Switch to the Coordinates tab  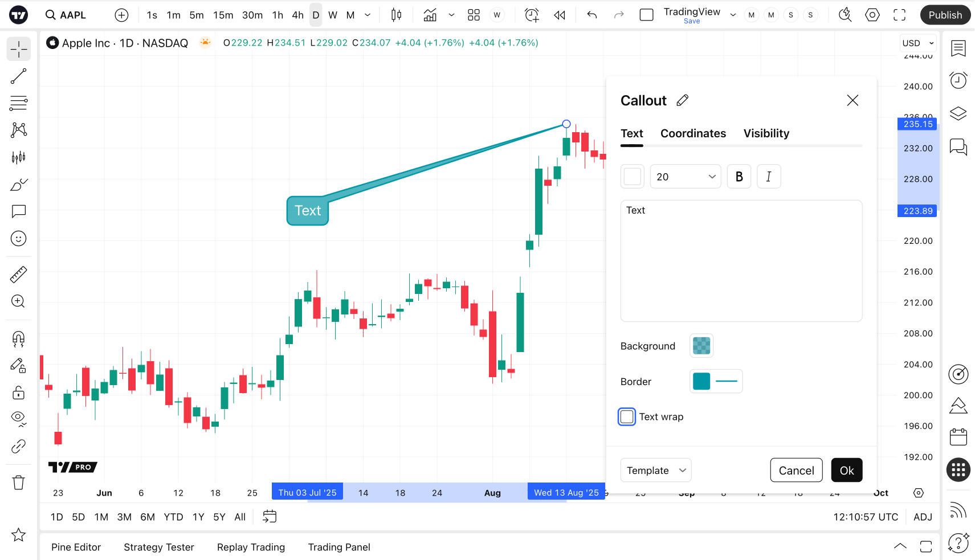(x=693, y=133)
